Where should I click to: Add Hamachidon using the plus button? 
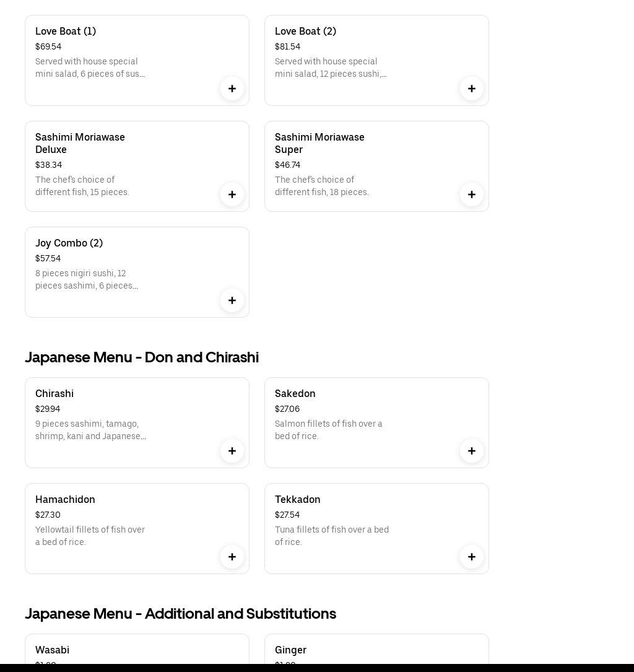[x=232, y=557]
